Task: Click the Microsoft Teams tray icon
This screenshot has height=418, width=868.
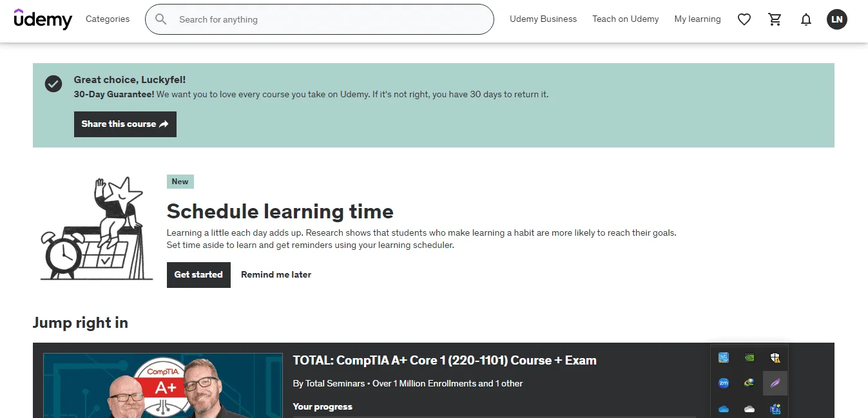Action: [x=775, y=409]
